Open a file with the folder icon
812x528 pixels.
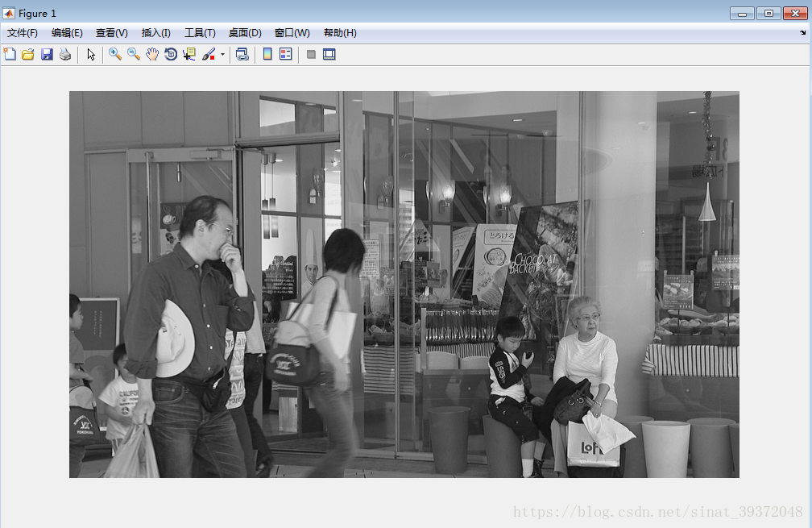click(x=28, y=54)
